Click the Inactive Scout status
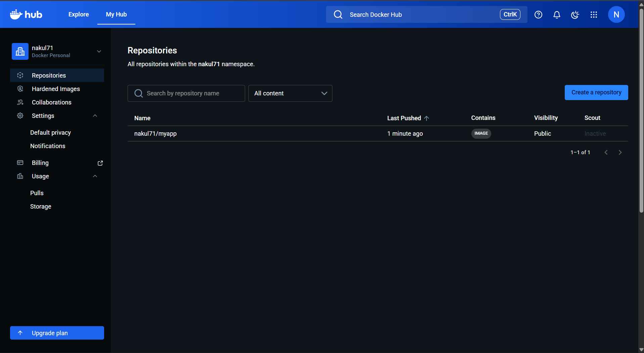Image resolution: width=644 pixels, height=353 pixels. (x=595, y=134)
